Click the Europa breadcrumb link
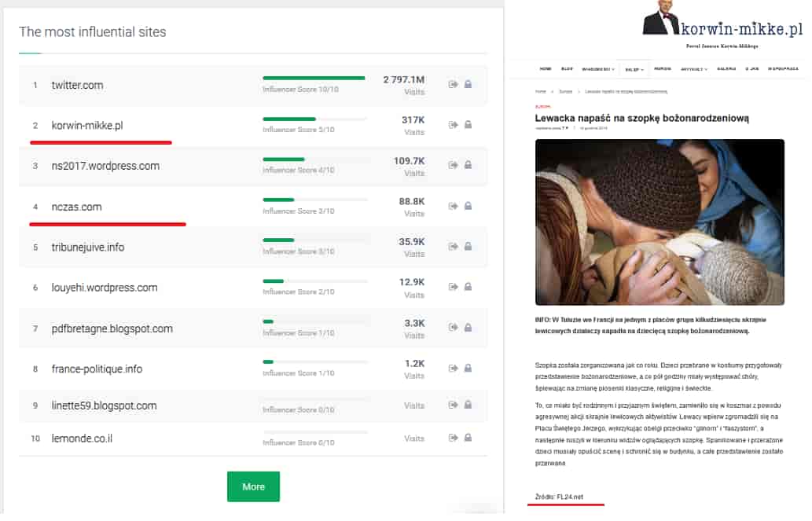Screen dimensions: 812x521 click(565, 92)
